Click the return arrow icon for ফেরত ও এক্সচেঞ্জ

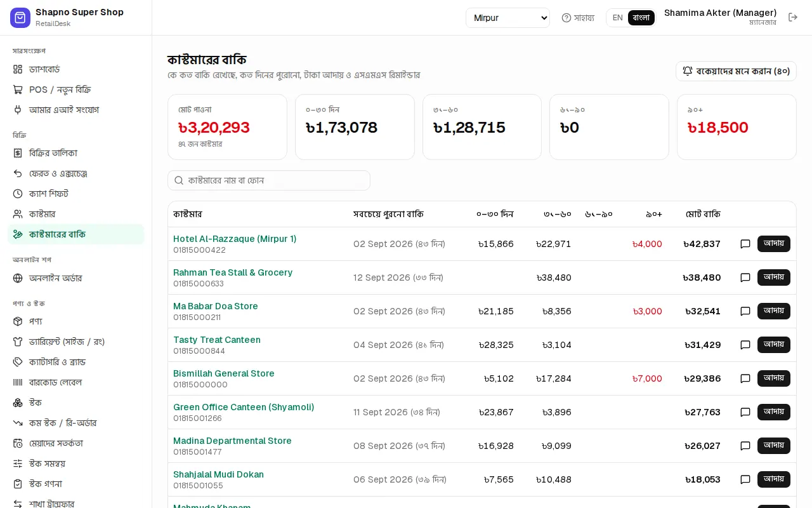[x=18, y=173]
